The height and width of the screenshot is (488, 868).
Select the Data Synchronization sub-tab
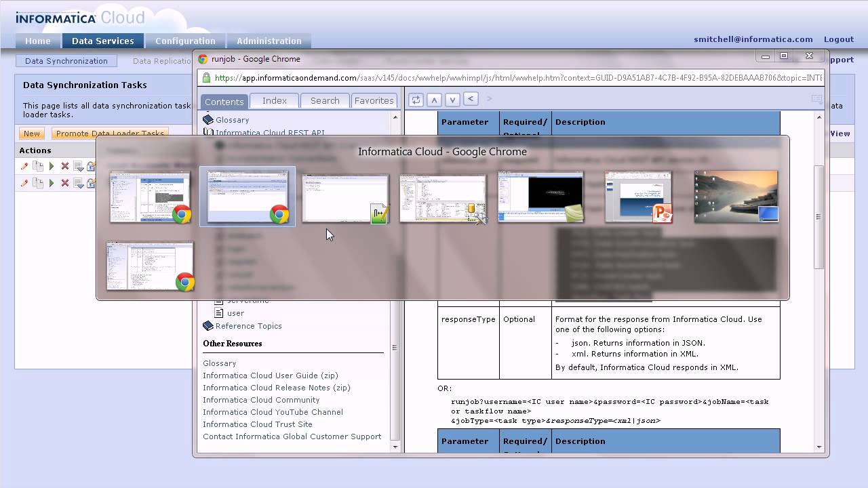(x=66, y=61)
